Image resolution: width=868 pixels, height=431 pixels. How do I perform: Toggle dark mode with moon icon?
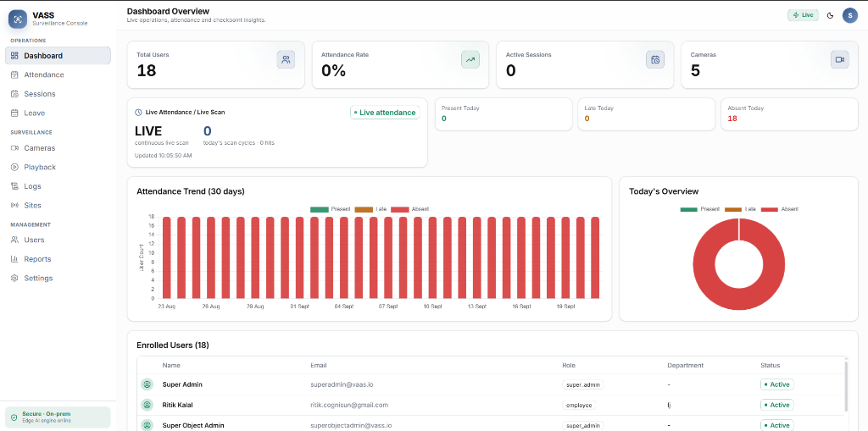[x=831, y=15]
